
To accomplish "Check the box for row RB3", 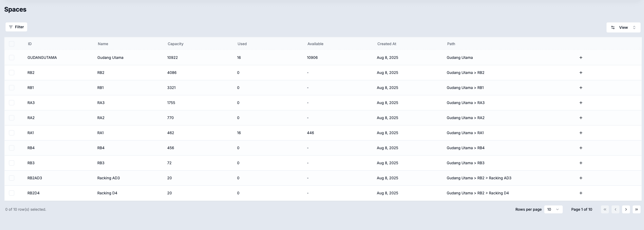I will pos(12,163).
